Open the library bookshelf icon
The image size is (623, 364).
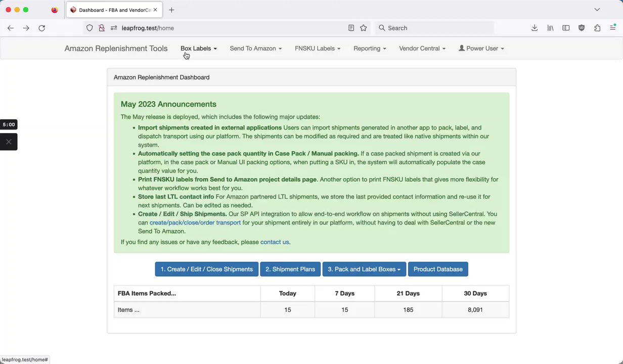coord(550,28)
